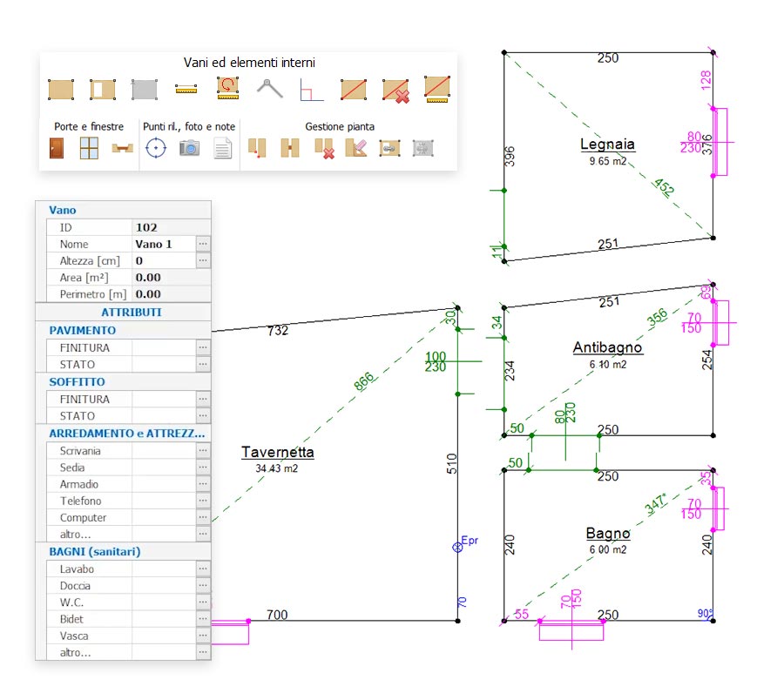Select the rectangular room (vano) tool
The image size is (784, 693).
coord(61,90)
